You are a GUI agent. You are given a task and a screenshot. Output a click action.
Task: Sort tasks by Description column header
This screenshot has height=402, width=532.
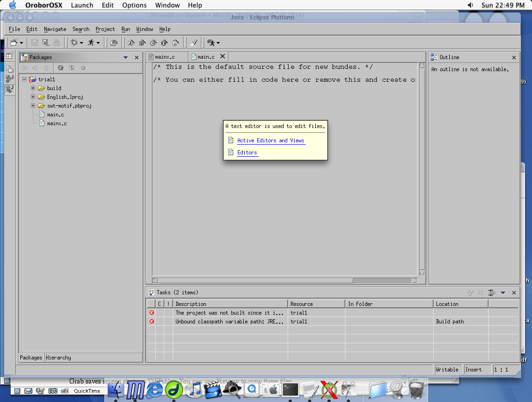(x=230, y=304)
